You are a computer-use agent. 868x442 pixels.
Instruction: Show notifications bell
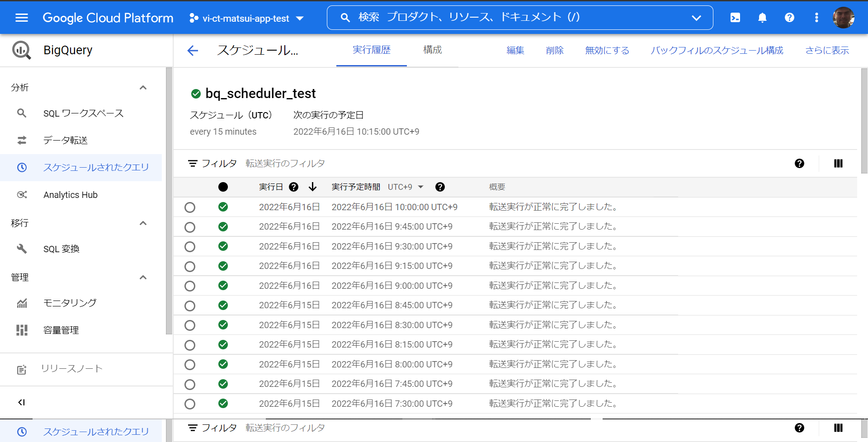pyautogui.click(x=762, y=18)
